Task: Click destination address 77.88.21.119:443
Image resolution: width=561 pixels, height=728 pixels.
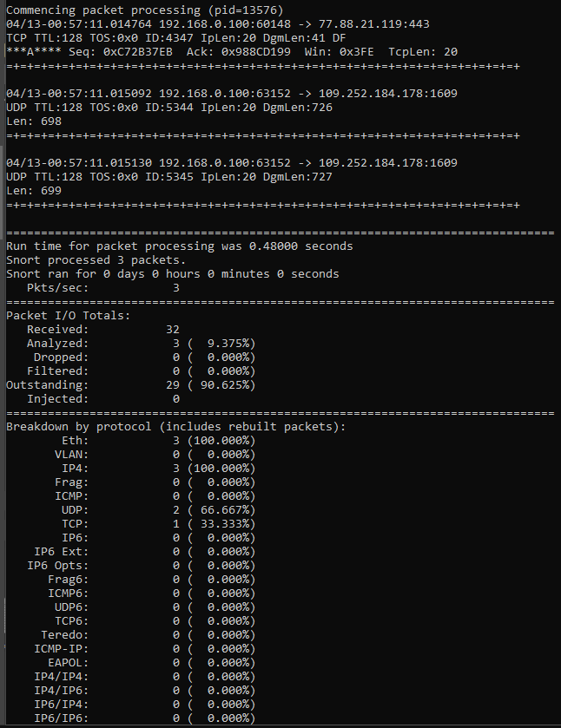Action: point(373,23)
